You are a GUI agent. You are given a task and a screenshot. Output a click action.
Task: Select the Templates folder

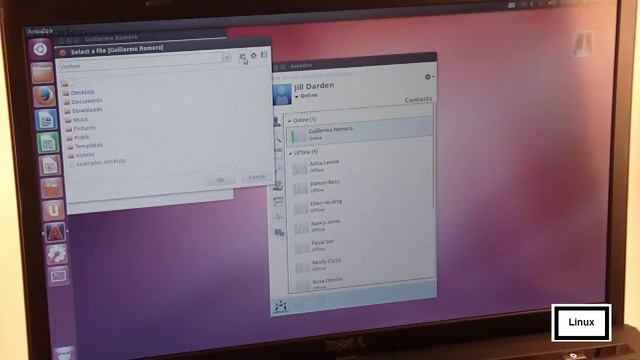[x=85, y=146]
